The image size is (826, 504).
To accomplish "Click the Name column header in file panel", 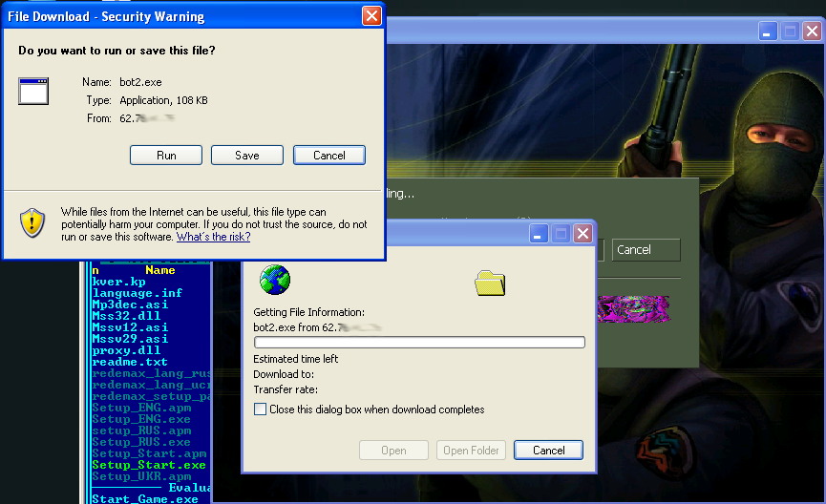I will [x=160, y=270].
